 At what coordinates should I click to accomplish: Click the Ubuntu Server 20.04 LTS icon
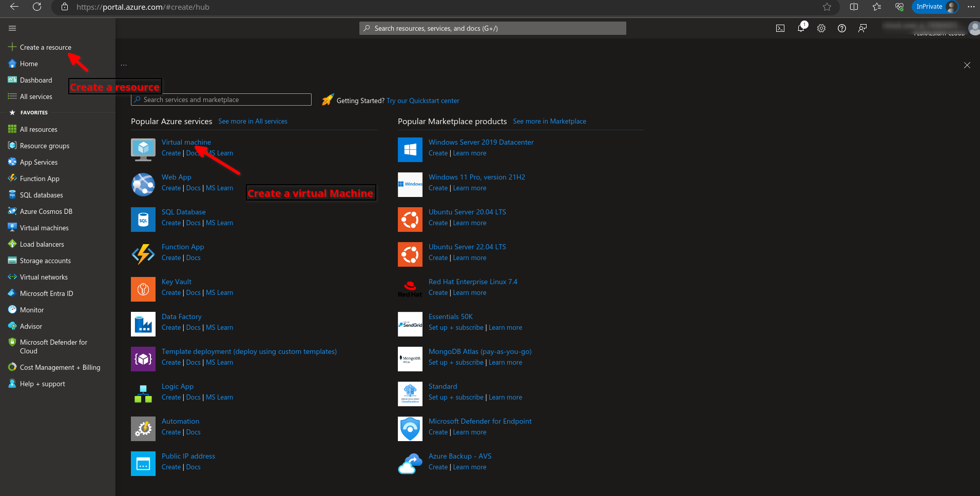click(x=410, y=220)
